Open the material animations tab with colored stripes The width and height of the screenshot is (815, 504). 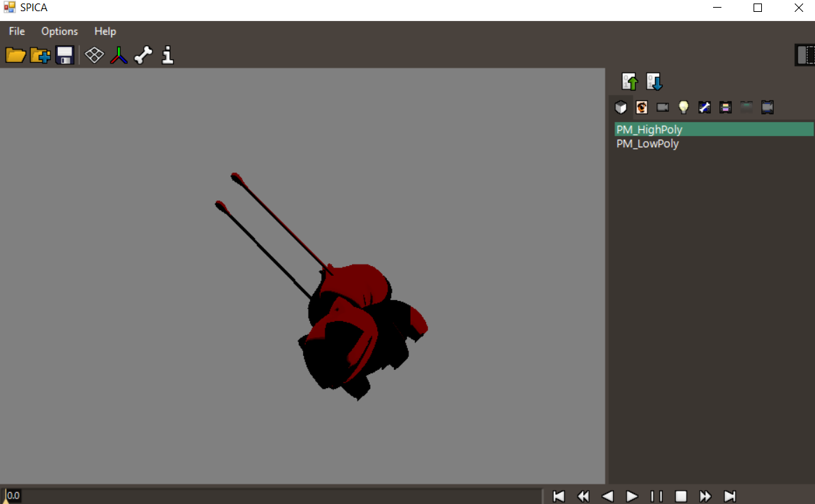tap(725, 108)
